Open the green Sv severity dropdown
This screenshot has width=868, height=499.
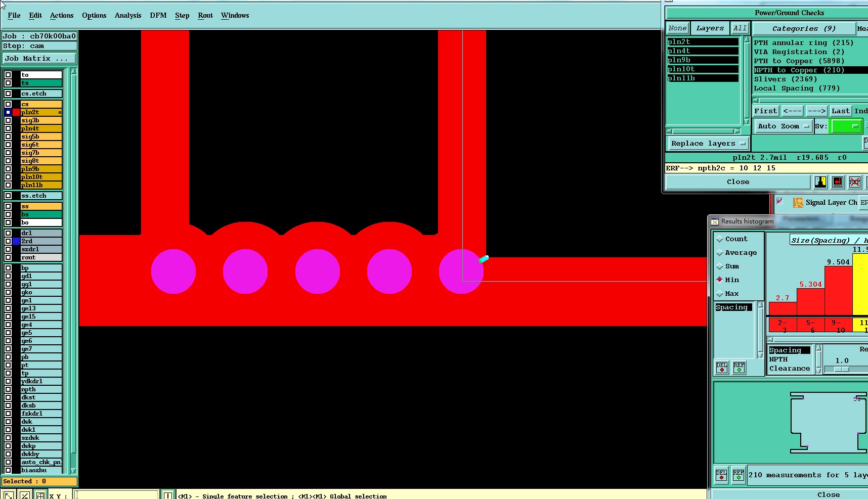tap(846, 126)
